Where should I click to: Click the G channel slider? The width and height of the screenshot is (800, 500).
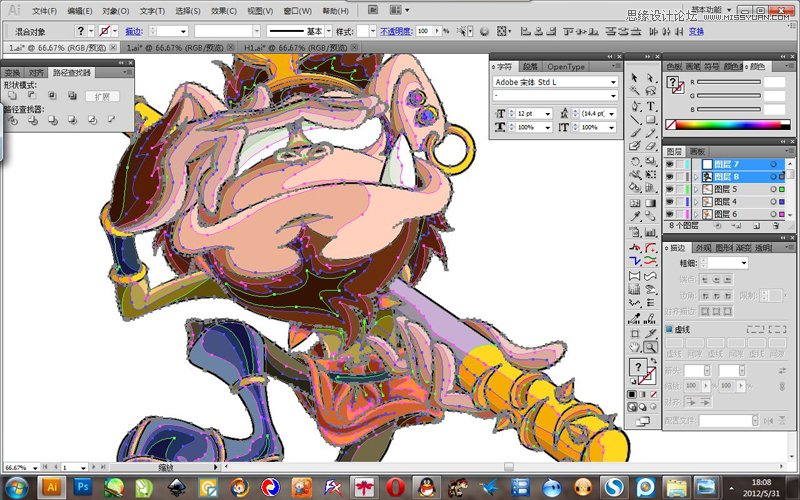point(729,95)
